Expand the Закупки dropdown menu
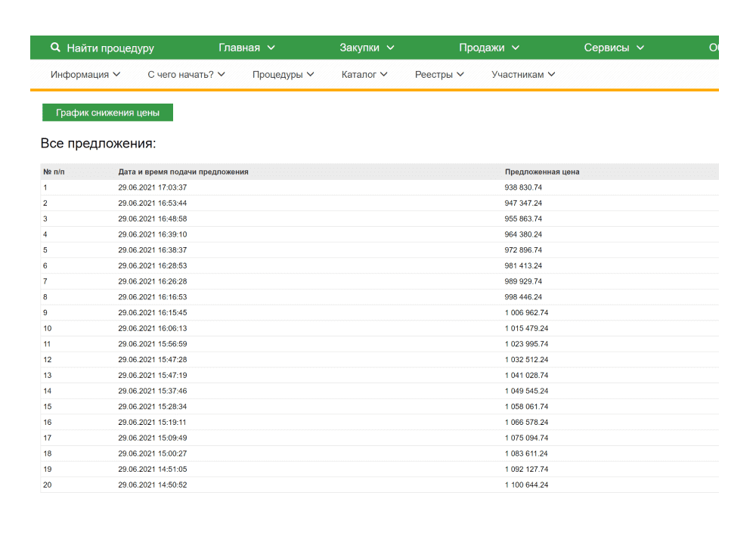The height and width of the screenshot is (536, 756). pyautogui.click(x=367, y=48)
